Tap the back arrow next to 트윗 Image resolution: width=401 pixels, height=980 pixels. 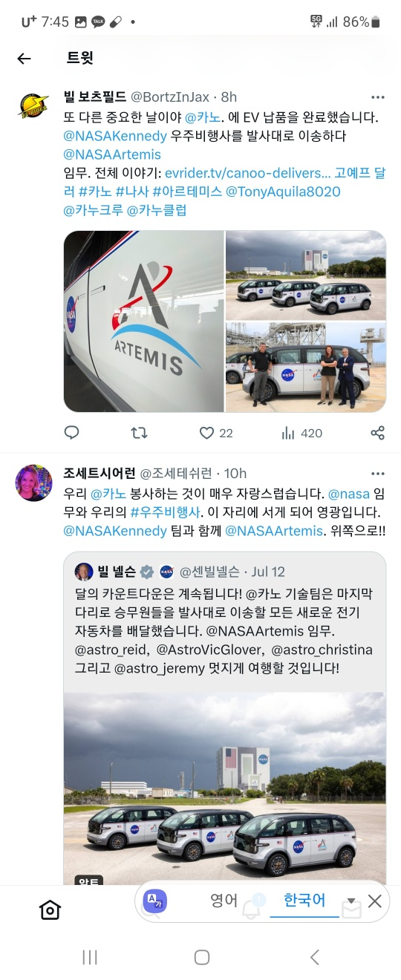[24, 59]
